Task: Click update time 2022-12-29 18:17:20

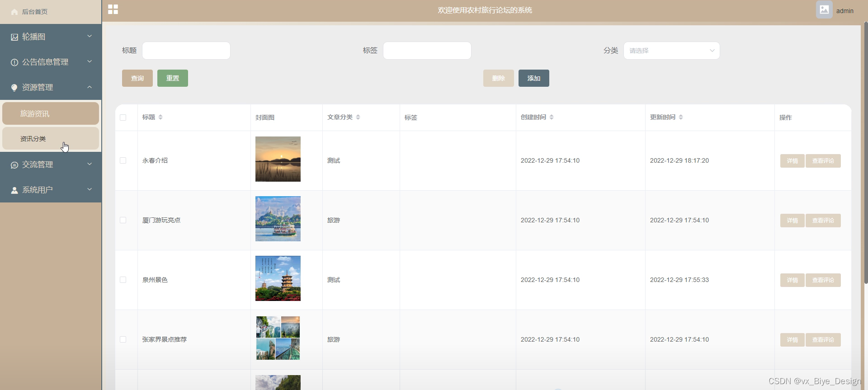Action: 679,160
